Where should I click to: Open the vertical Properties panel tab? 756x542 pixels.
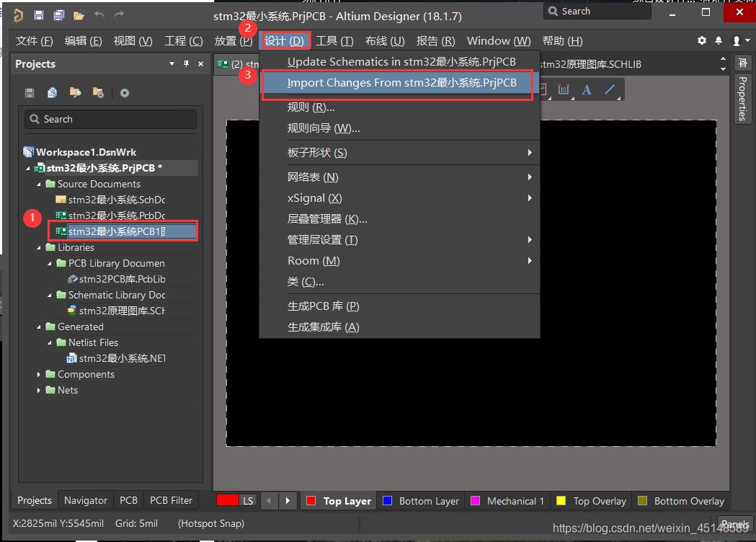pos(742,99)
